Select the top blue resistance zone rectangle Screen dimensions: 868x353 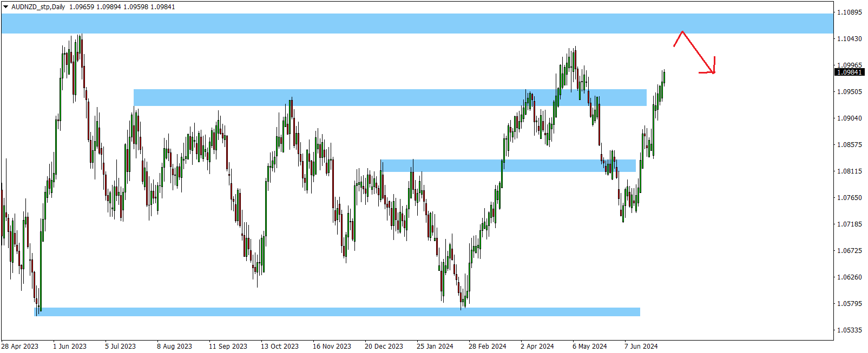(x=417, y=24)
